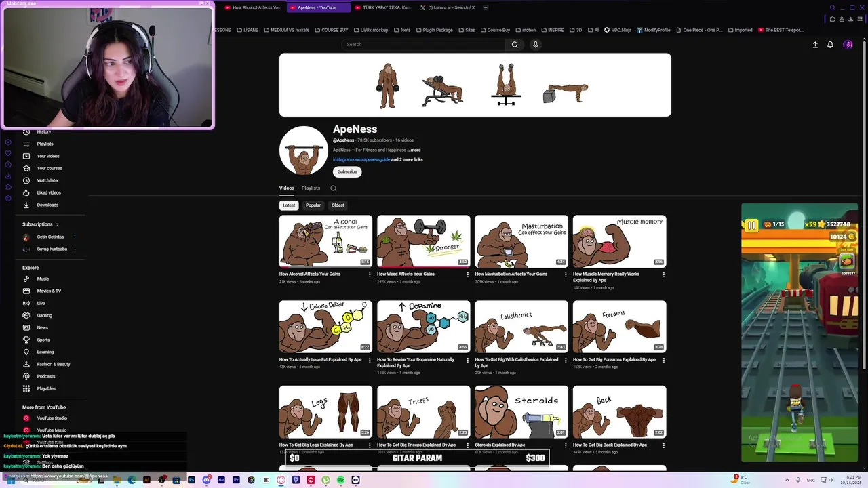Screen dimensions: 868x488
Task: Switch to How Alcohol Affects browser tab
Action: tap(252, 7)
